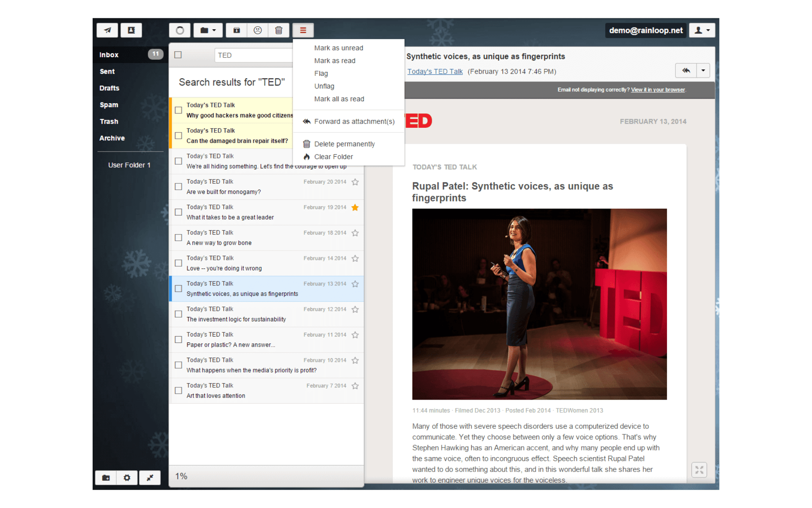Image resolution: width=812 pixels, height=508 pixels.
Task: Select Unflag in the actions menu
Action: click(x=324, y=86)
